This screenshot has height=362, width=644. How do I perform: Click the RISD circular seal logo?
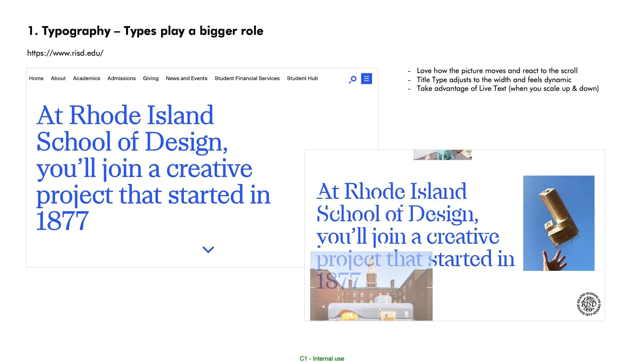coord(589,304)
